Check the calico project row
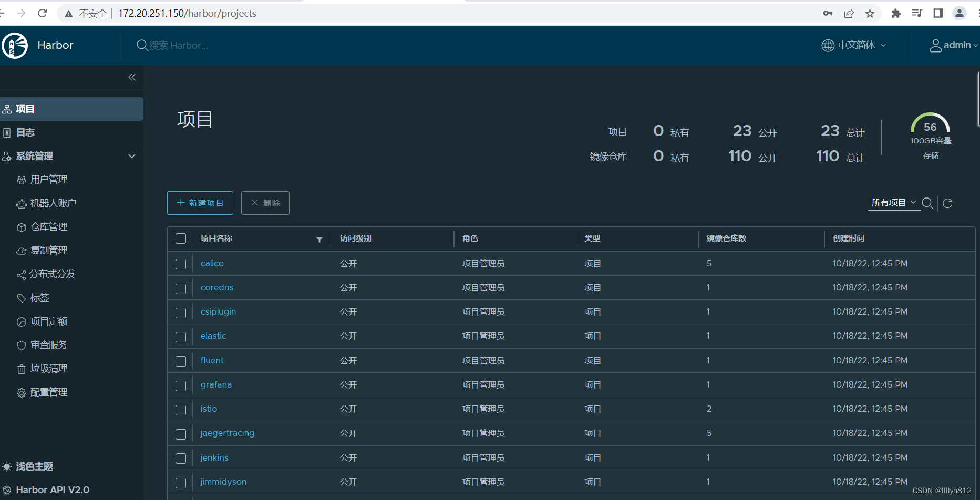This screenshot has width=980, height=500. click(x=181, y=264)
